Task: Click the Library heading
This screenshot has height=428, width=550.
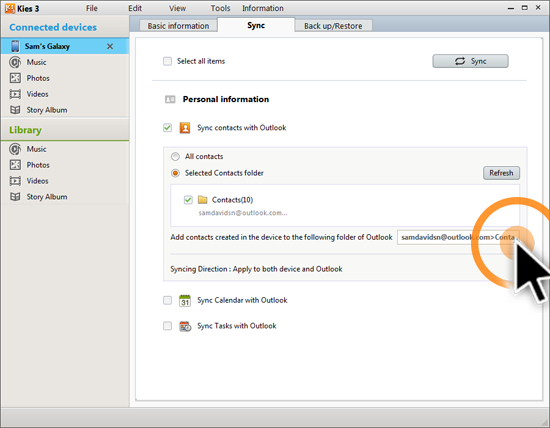Action: coord(25,130)
